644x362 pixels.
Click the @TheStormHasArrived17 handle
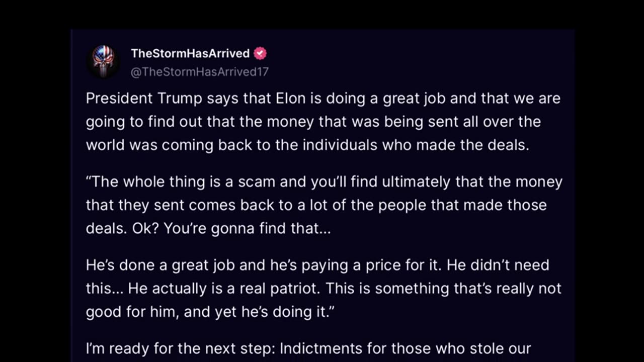[x=200, y=72]
